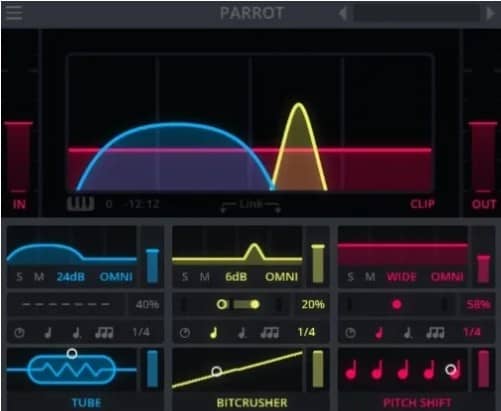Select pink band dotted note icon

pyautogui.click(x=407, y=333)
